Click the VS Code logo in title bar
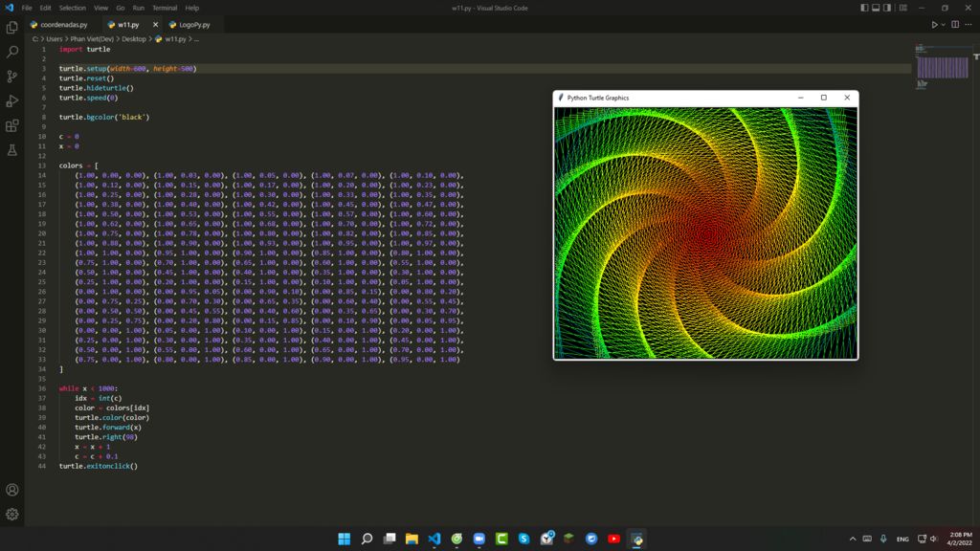This screenshot has height=551, width=980. [9, 8]
